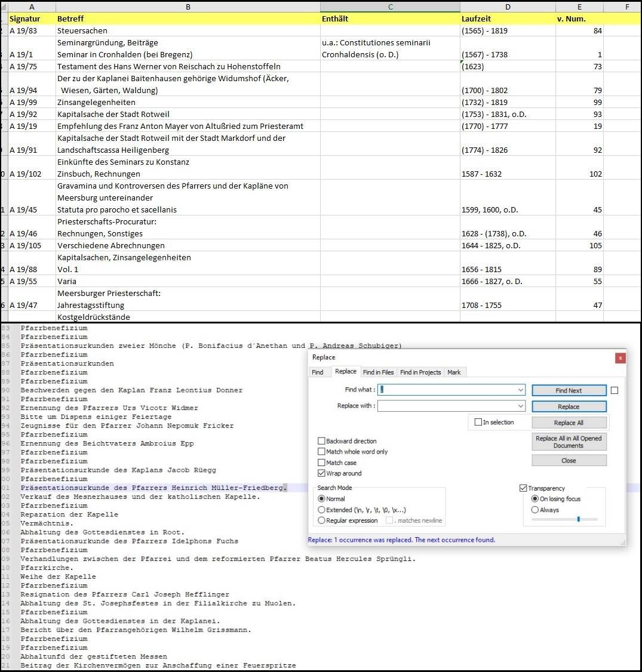Click line Reparation der Kapelle
Viewport: 642px width, 672px height.
pos(69,514)
